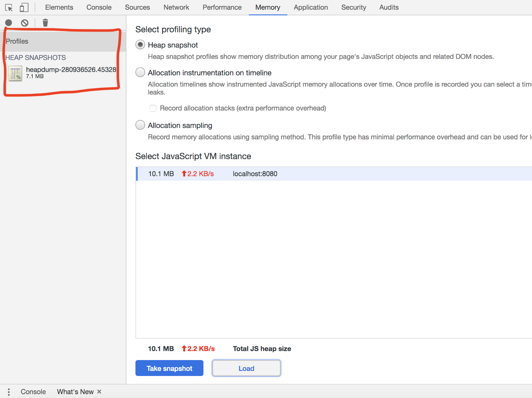Click the red 2.2 KB/s rate in VM row
Screen dimensions: 532x398
(198, 174)
